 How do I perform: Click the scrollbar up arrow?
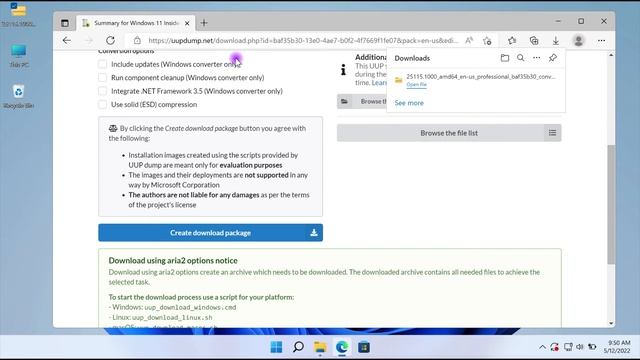(x=611, y=54)
